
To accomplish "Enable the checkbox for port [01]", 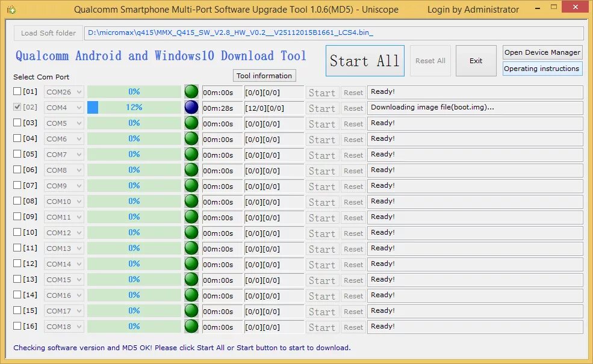I will (x=17, y=91).
